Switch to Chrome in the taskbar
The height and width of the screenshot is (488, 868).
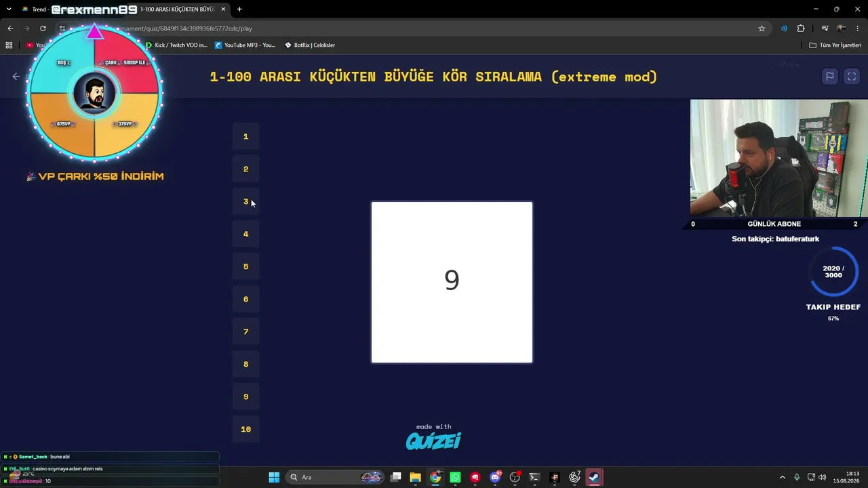(435, 477)
